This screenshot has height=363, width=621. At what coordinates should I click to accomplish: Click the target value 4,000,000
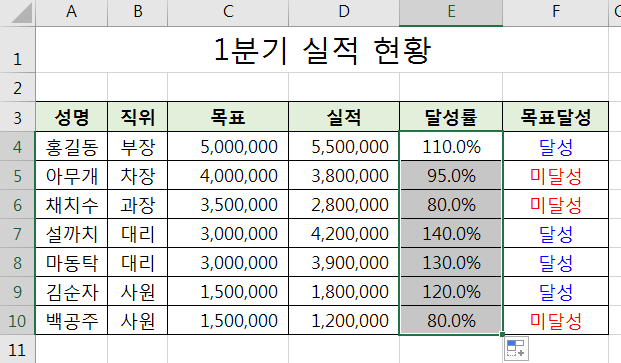[228, 175]
